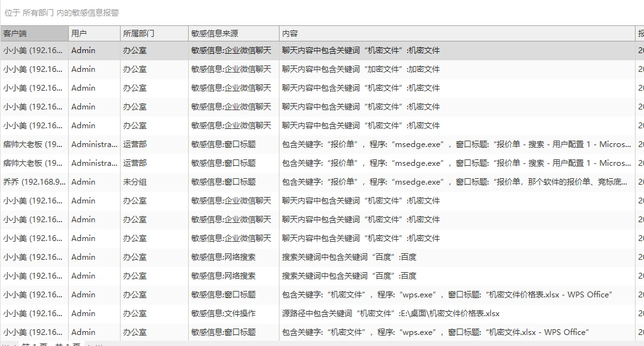The height and width of the screenshot is (346, 644).
Task: Sort by the 内容 column header
Action: coord(457,33)
